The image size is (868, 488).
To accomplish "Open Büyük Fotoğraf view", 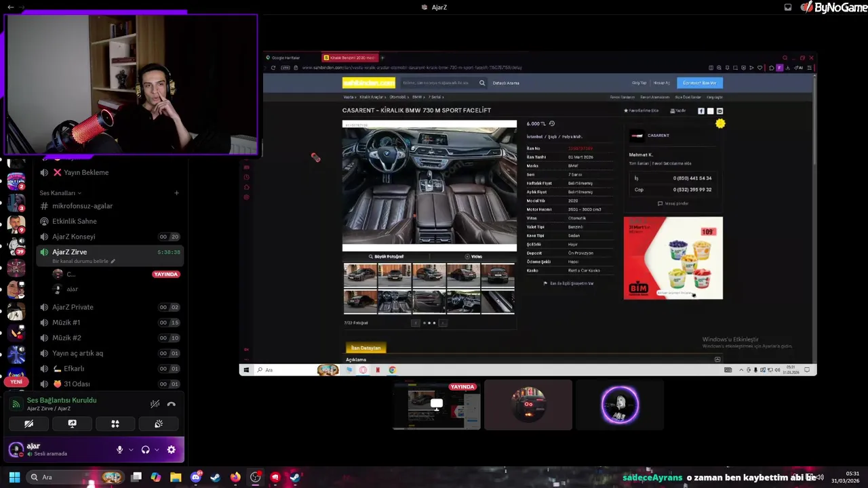I will point(386,257).
